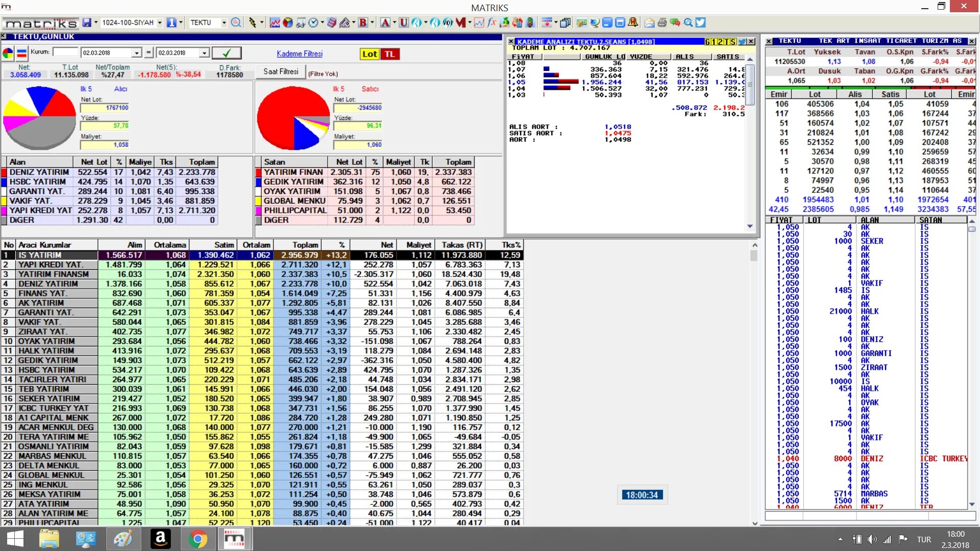Click the matriks logo button
This screenshot has width=980, height=551.
point(40,23)
